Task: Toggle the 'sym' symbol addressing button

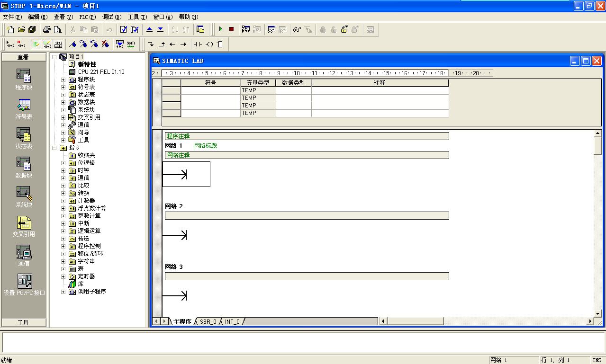Action: click(x=131, y=44)
